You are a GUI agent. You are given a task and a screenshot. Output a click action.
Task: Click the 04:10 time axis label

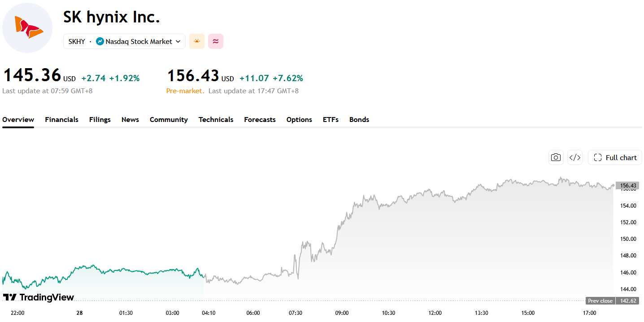point(209,313)
